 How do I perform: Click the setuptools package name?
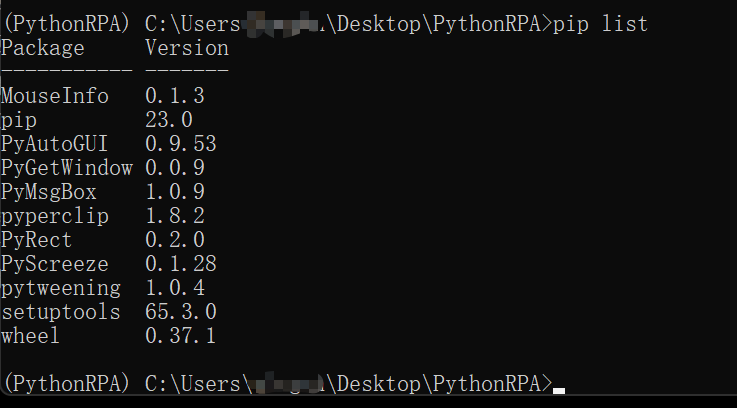61,312
